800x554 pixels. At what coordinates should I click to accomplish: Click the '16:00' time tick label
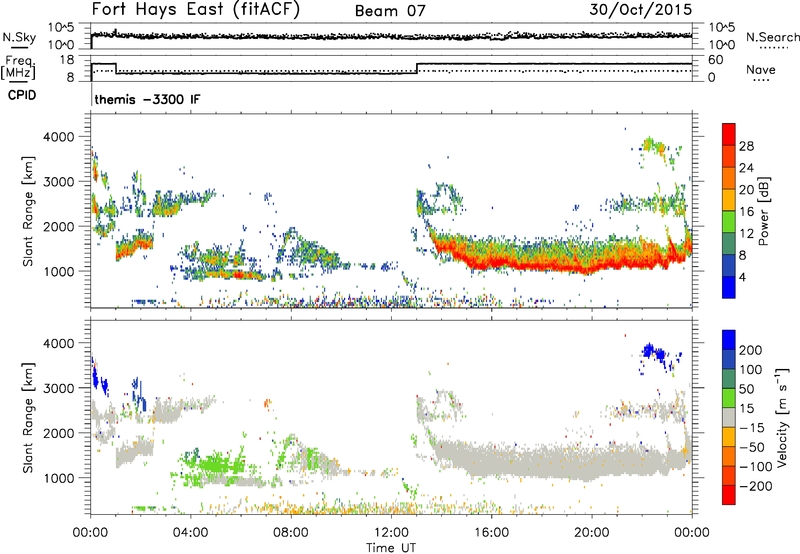[491, 533]
